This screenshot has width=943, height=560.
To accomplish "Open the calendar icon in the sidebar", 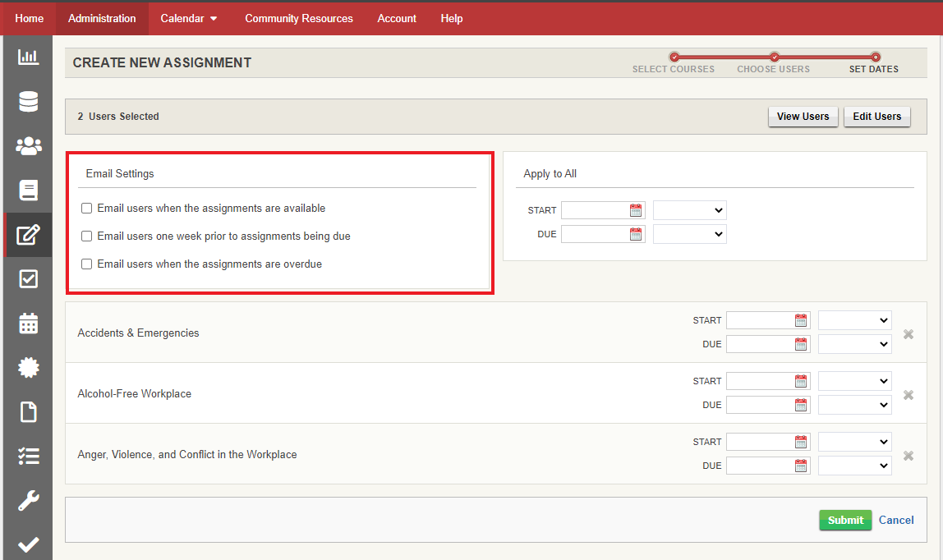I will coord(27,323).
